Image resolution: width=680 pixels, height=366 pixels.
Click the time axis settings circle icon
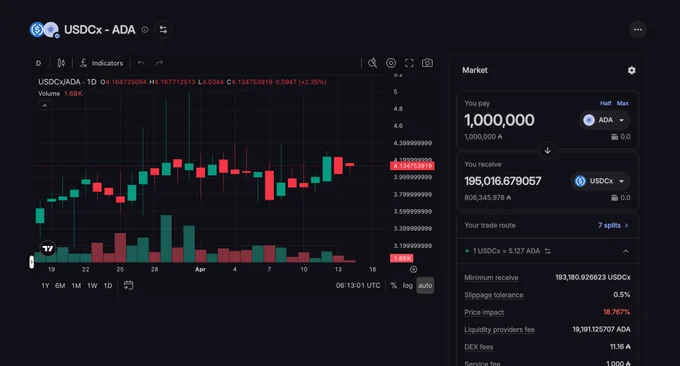(413, 269)
